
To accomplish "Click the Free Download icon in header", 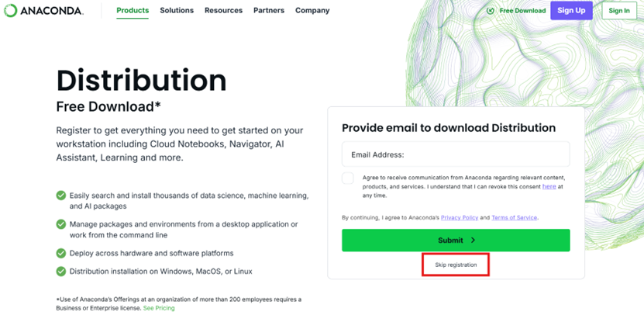I will [x=491, y=11].
